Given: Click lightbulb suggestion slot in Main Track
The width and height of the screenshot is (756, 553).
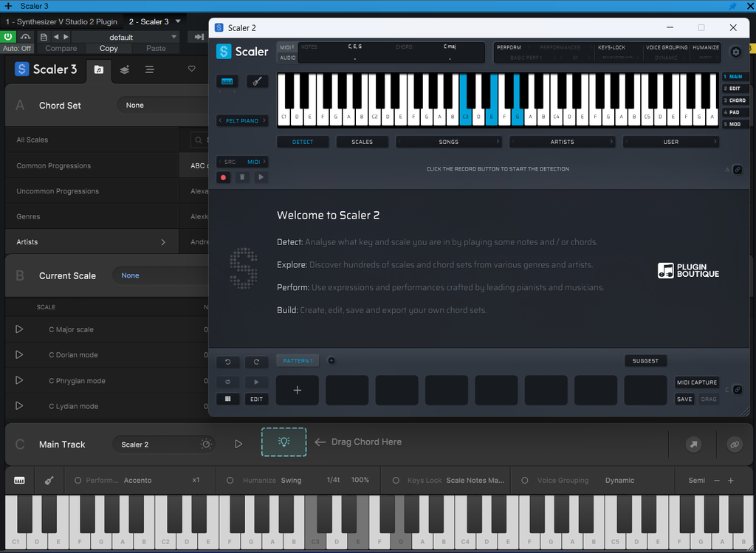Looking at the screenshot, I should tap(284, 442).
